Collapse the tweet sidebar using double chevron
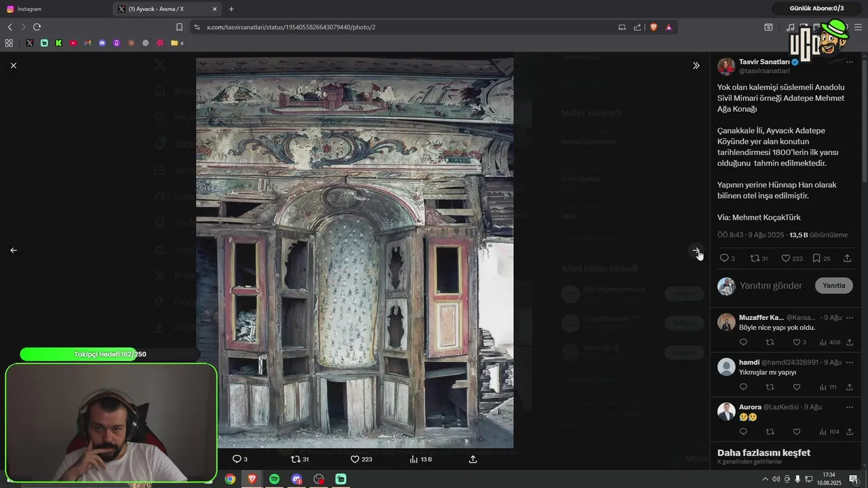 pyautogui.click(x=696, y=66)
